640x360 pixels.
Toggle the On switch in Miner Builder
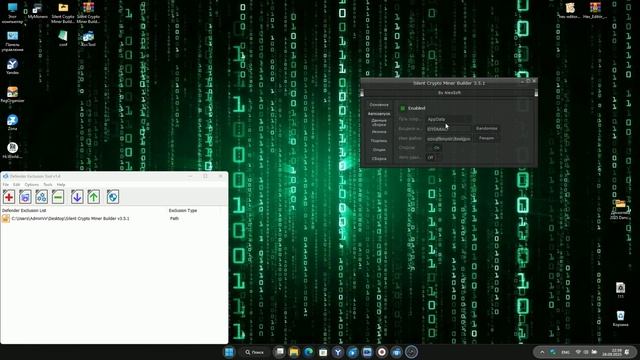tap(433, 148)
